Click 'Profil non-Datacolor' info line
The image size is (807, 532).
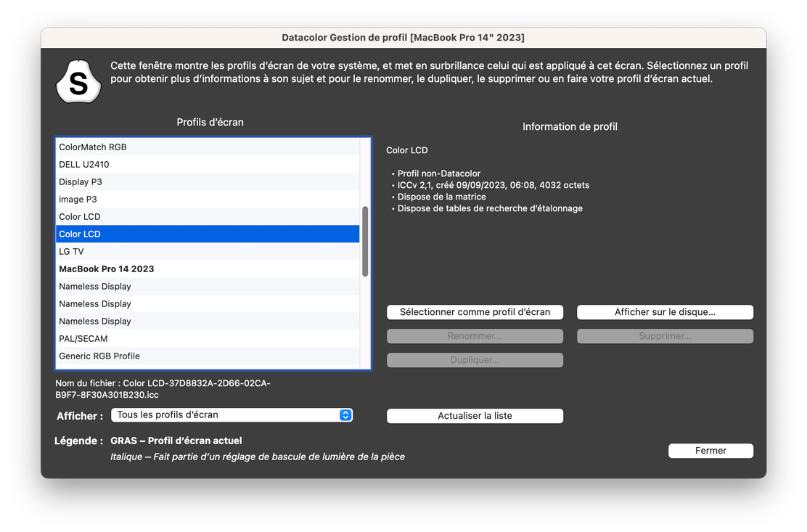coord(438,174)
